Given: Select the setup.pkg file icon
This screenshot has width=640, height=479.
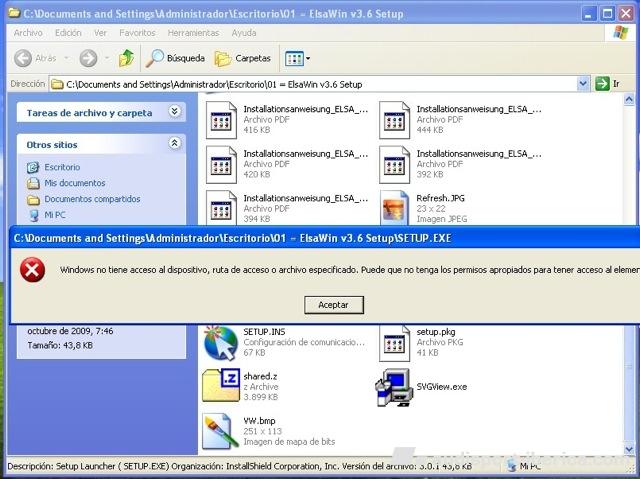Looking at the screenshot, I should pyautogui.click(x=394, y=343).
